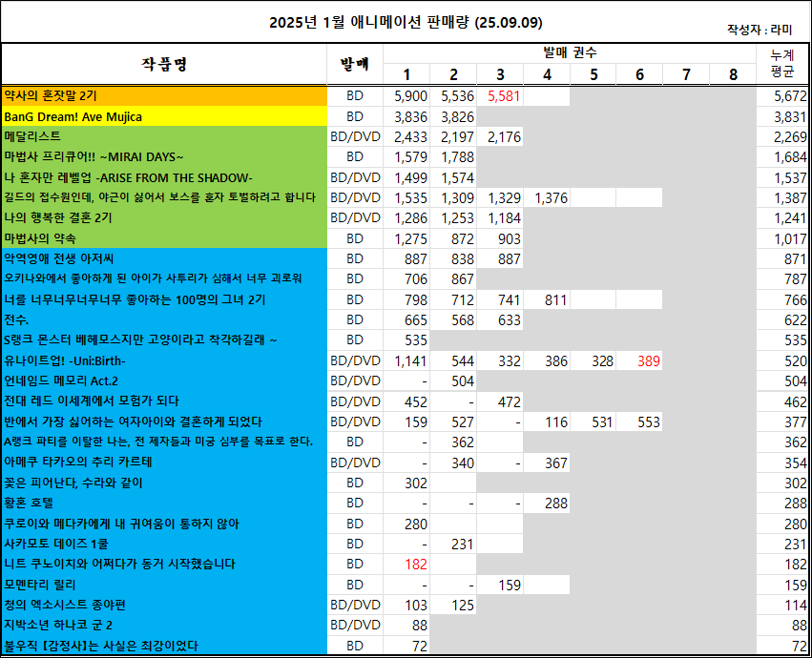Click the value '553' in volume 6
Screen dimensions: 812x658
(649, 422)
